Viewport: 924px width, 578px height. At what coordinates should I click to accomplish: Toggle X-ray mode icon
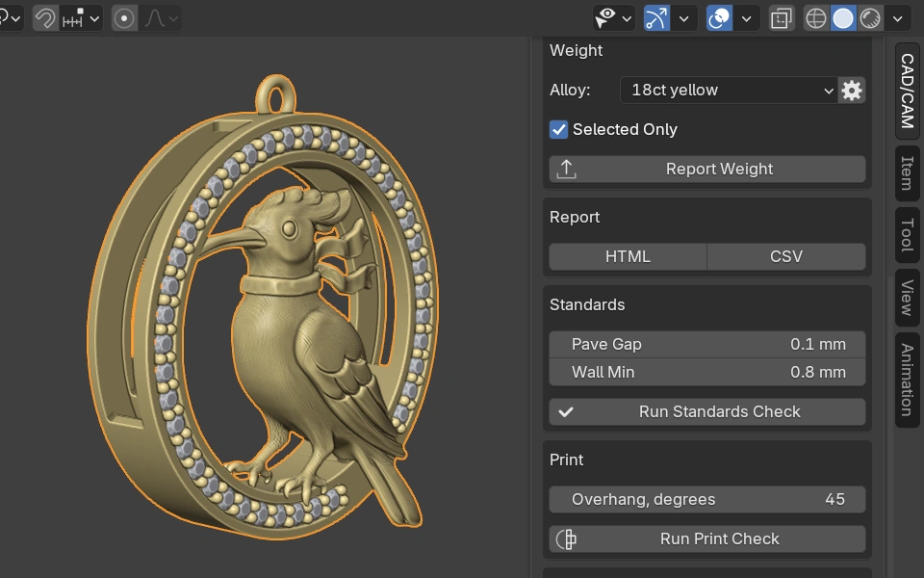[x=781, y=18]
